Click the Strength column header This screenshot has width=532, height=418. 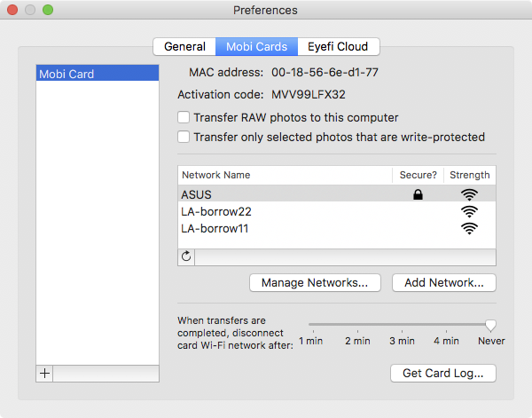pos(469,176)
